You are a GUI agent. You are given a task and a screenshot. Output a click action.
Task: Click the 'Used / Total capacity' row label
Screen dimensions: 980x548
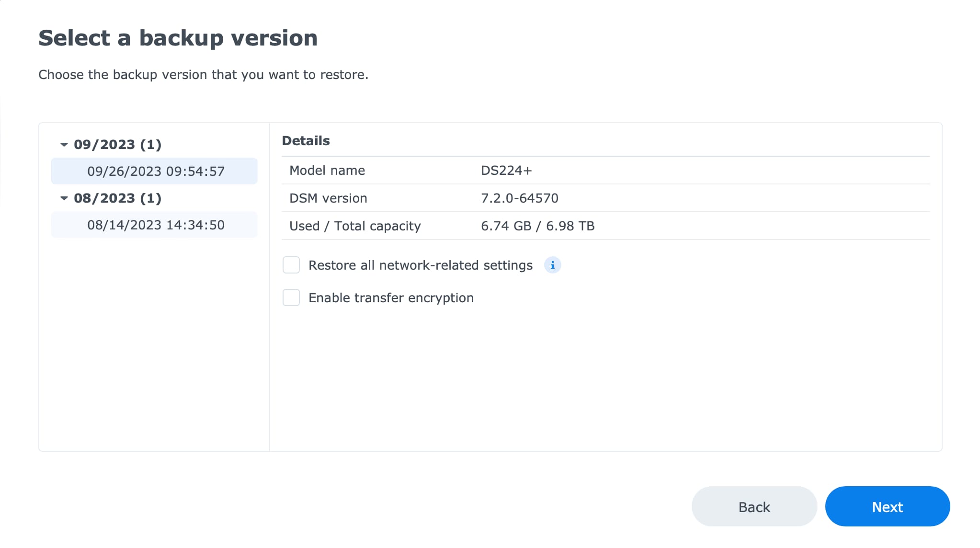pyautogui.click(x=355, y=226)
